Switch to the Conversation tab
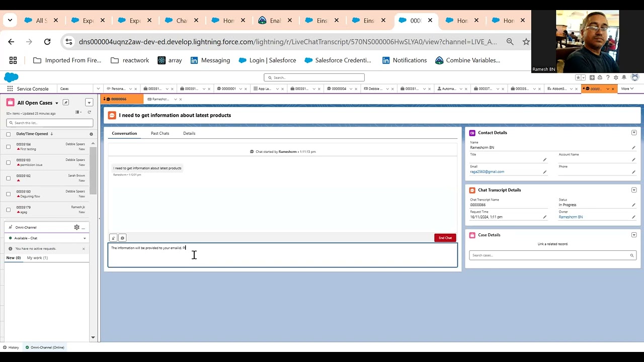644x362 pixels. click(124, 134)
